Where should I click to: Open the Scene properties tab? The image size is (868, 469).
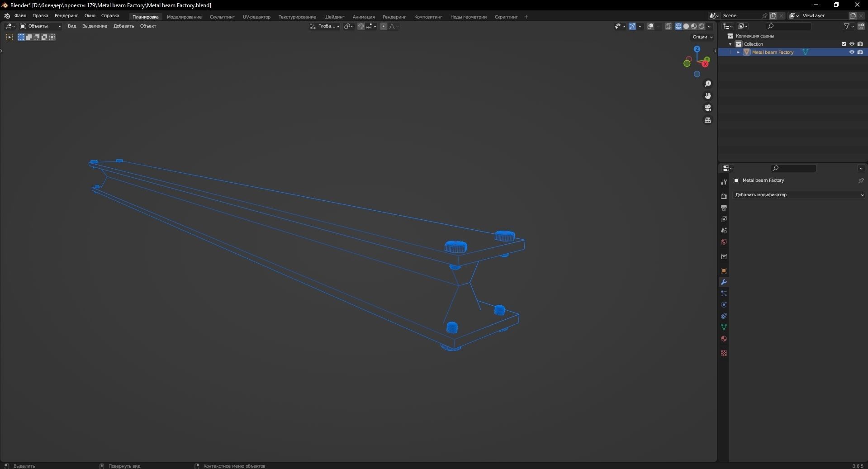tap(724, 230)
